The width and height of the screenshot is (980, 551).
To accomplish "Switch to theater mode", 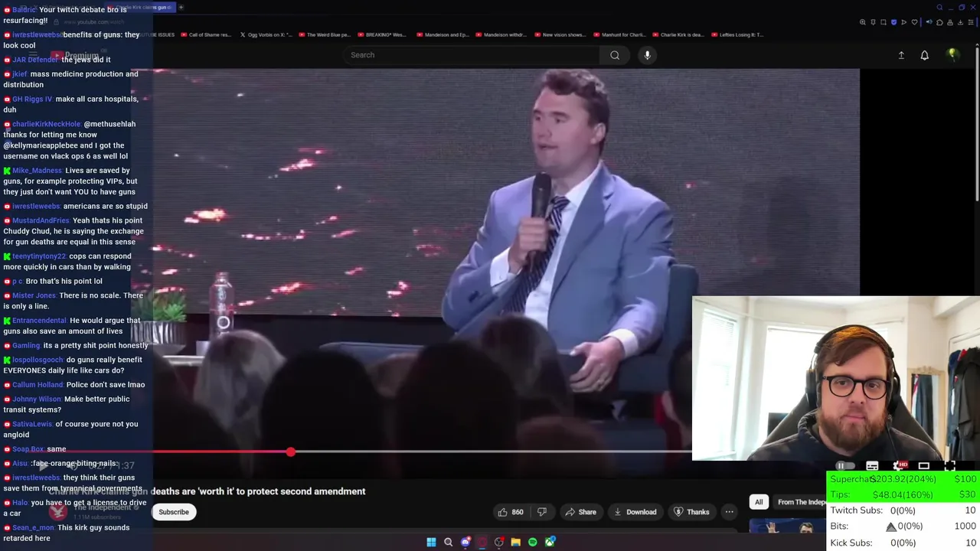I will coord(924,466).
